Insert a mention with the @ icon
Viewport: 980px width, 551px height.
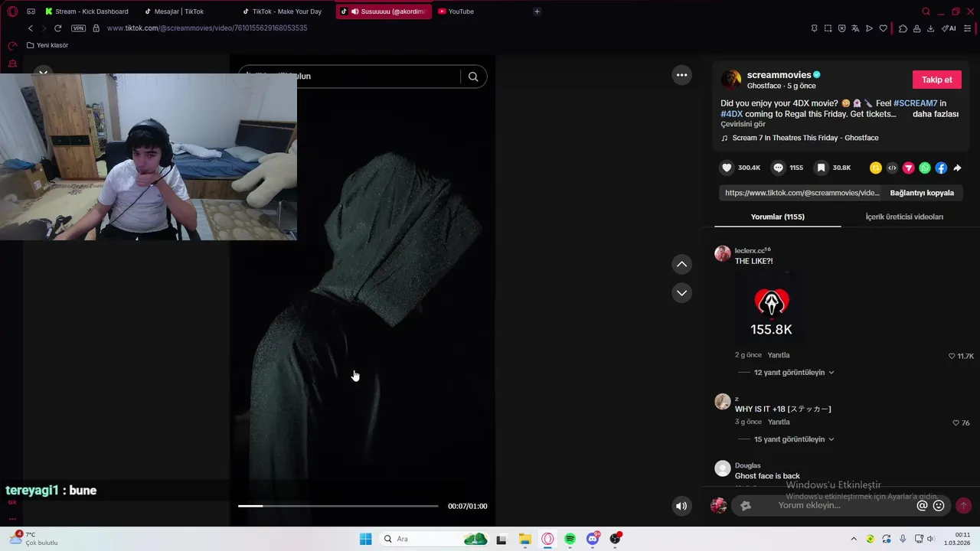(x=922, y=506)
